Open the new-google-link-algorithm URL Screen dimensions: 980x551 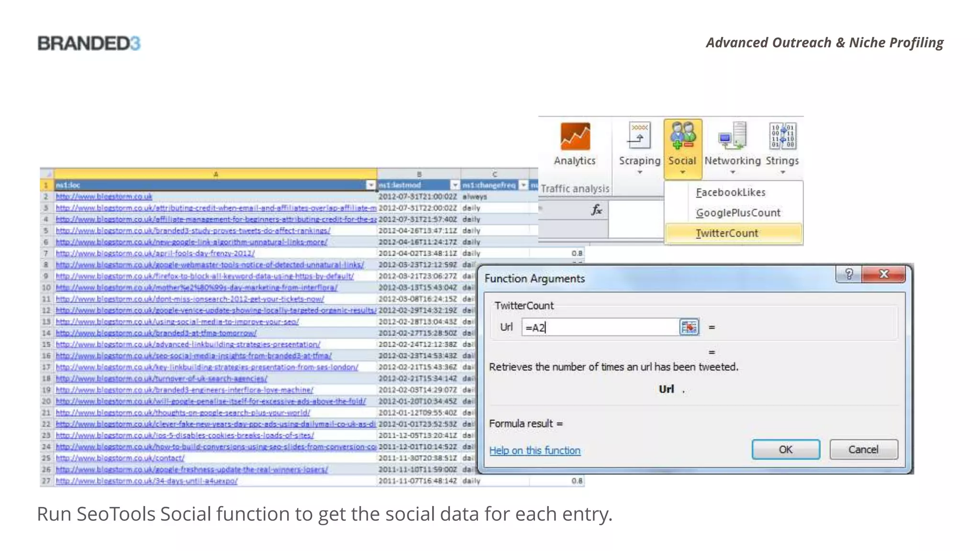point(191,242)
